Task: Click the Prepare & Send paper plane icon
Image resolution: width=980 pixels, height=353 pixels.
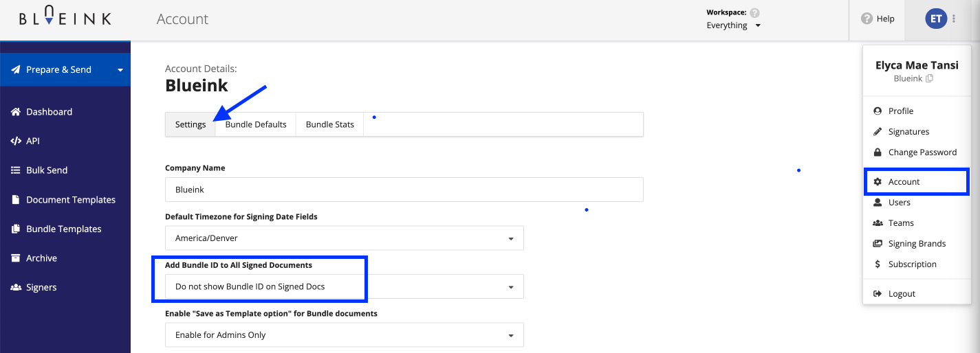Action: click(16, 69)
